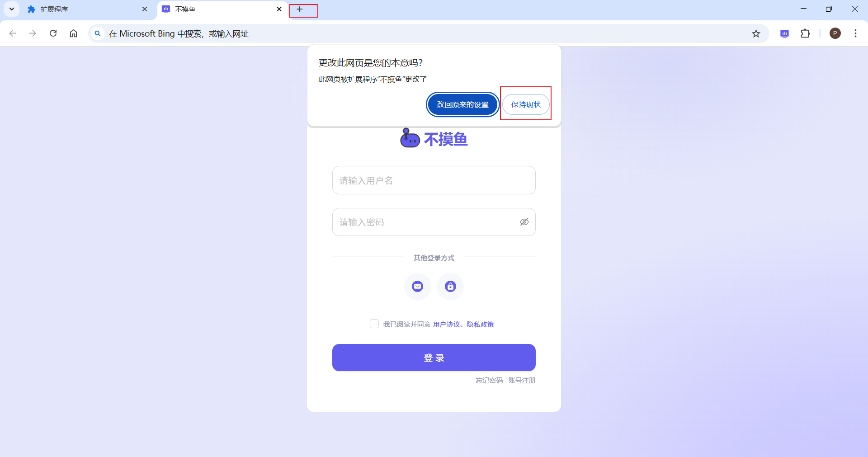Open a new tab with plus button
The width and height of the screenshot is (868, 457).
click(x=299, y=9)
